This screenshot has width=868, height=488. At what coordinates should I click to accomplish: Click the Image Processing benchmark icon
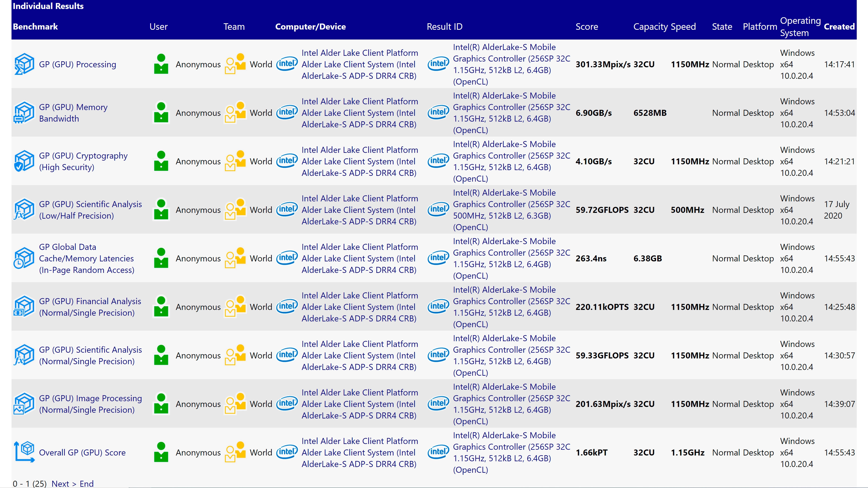[x=24, y=403]
